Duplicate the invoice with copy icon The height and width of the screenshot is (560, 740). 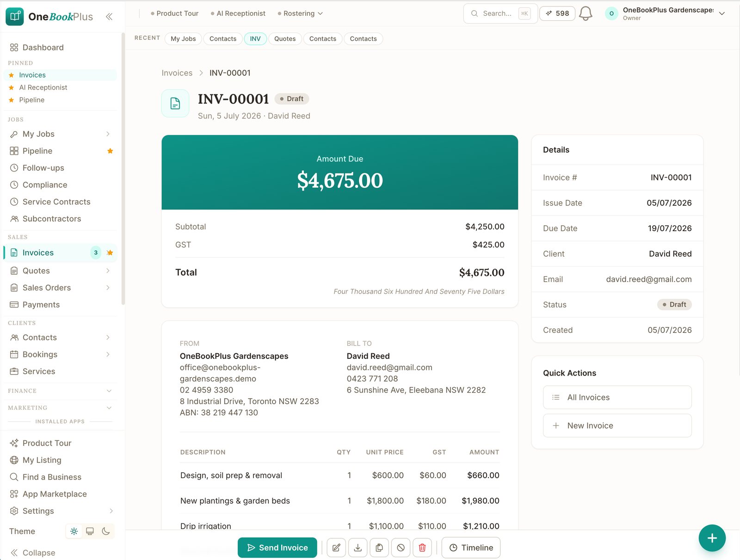[x=379, y=548]
